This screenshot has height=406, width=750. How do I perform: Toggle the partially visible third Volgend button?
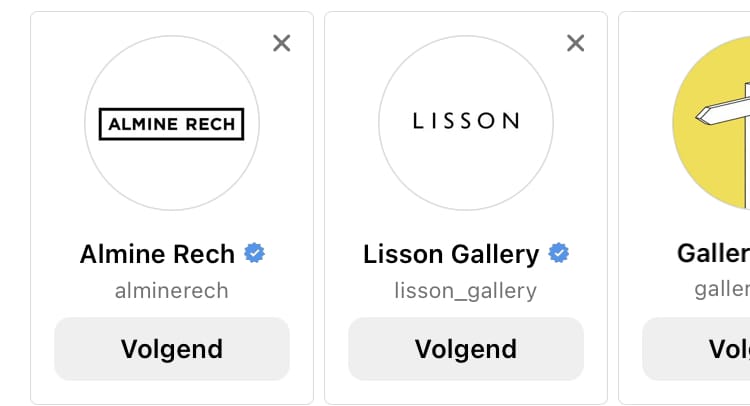click(x=698, y=349)
